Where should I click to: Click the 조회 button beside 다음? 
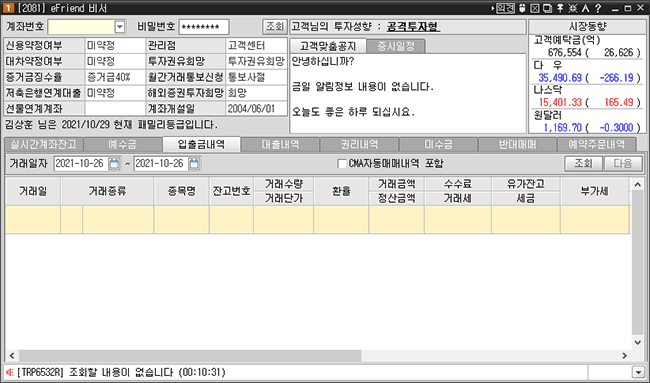583,163
